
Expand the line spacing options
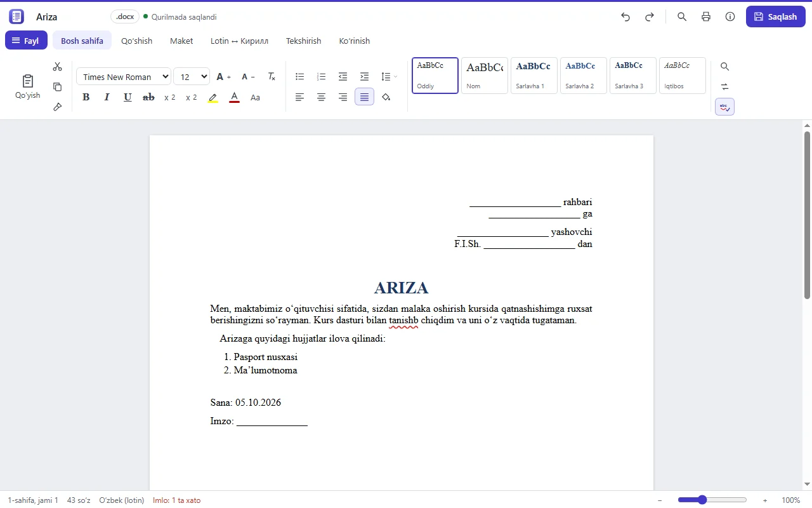click(389, 77)
